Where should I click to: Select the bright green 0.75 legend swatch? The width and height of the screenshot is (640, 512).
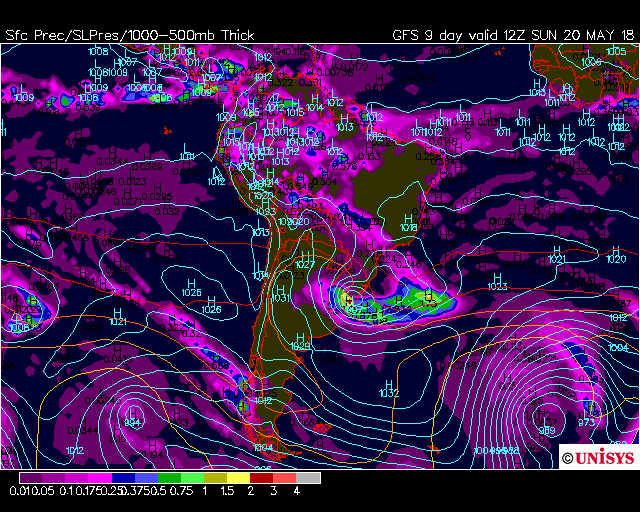(x=193, y=478)
